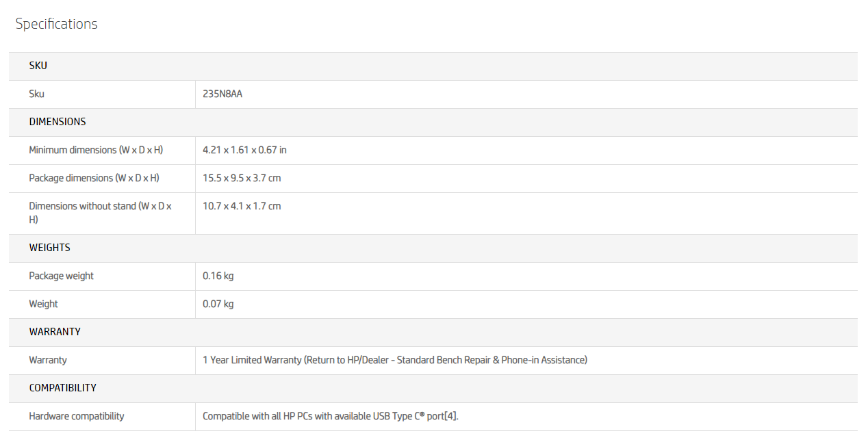Click the 1 Year Limited Warranty text
Screen dimensions: 868x442
395,360
